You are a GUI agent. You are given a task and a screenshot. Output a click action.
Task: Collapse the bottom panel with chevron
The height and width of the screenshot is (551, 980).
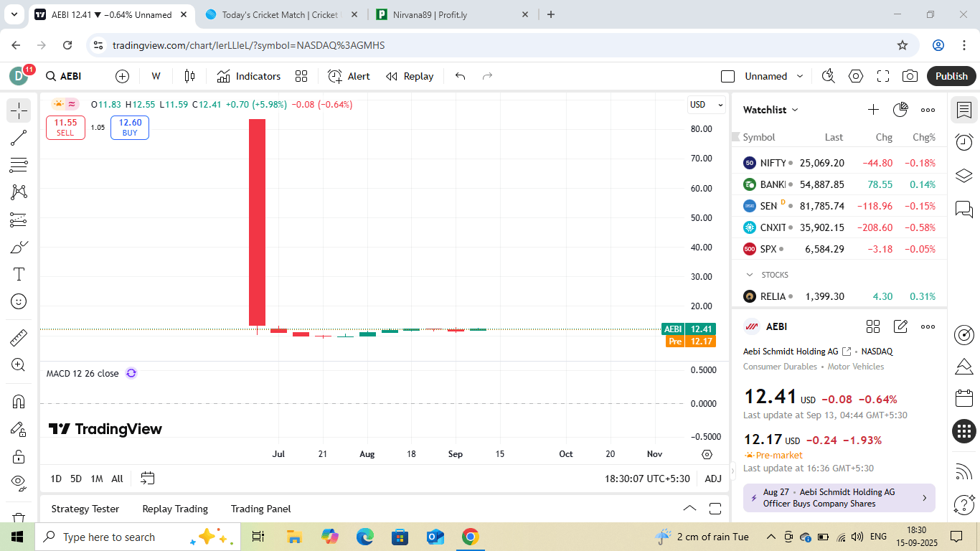[x=689, y=509]
